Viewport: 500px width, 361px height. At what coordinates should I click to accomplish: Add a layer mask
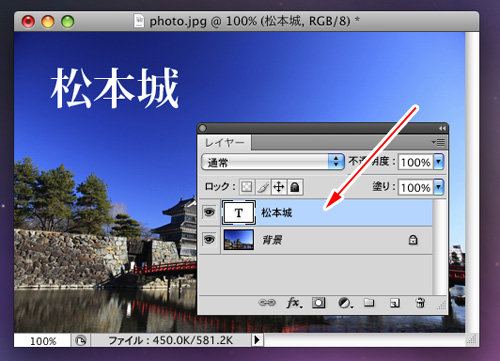click(318, 303)
